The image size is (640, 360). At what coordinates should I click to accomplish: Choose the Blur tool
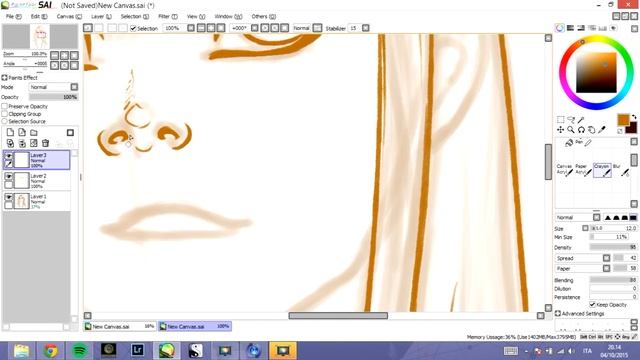(621, 170)
